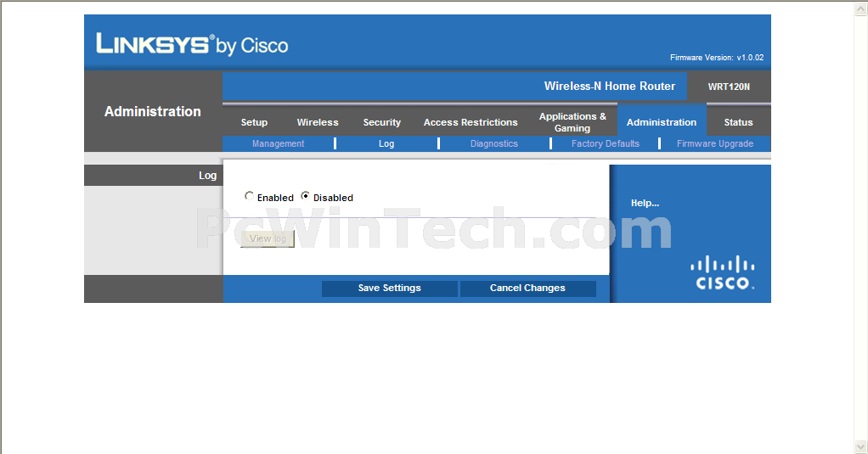
Task: Click the Wireless-N Home Router heading
Action: click(610, 87)
